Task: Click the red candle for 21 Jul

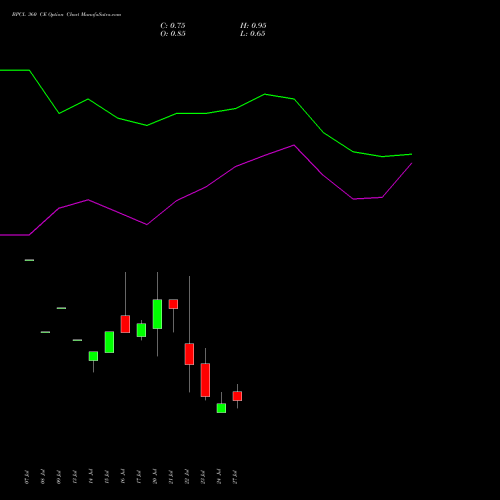Action: (173, 304)
